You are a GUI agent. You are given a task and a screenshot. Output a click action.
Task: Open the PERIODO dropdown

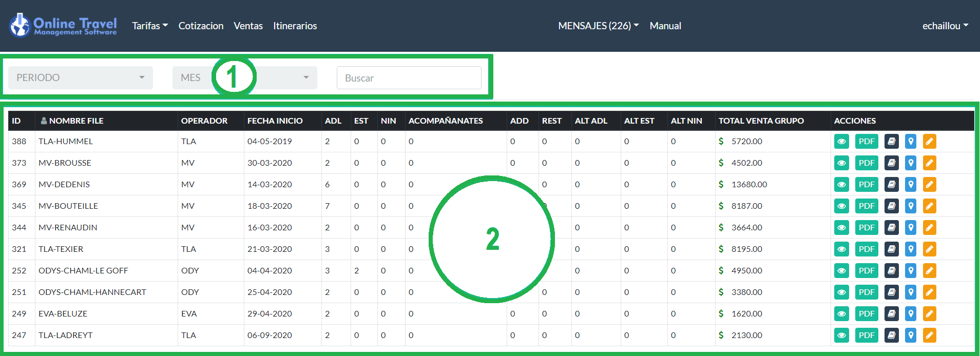[x=81, y=78]
